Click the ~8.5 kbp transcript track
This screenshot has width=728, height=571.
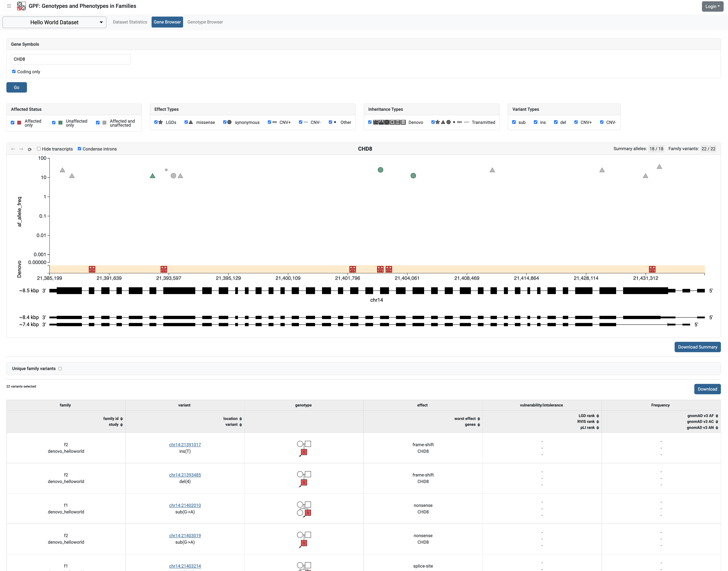click(x=377, y=291)
